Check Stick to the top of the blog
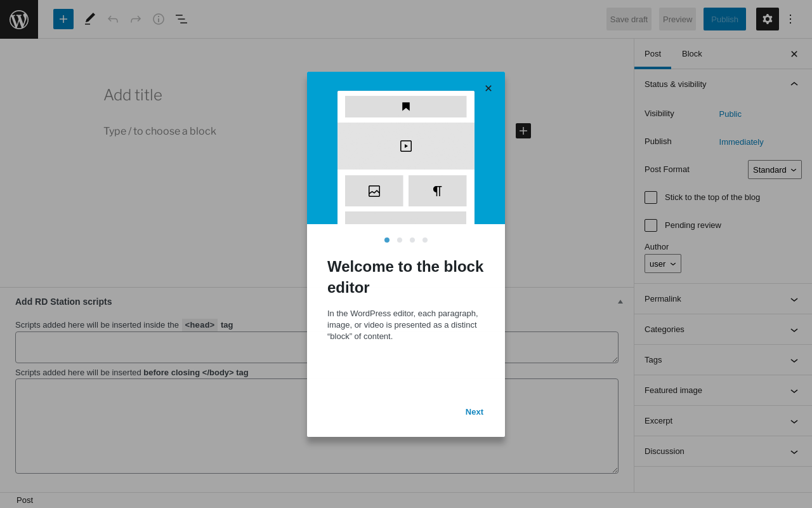The width and height of the screenshot is (812, 508). [x=651, y=197]
